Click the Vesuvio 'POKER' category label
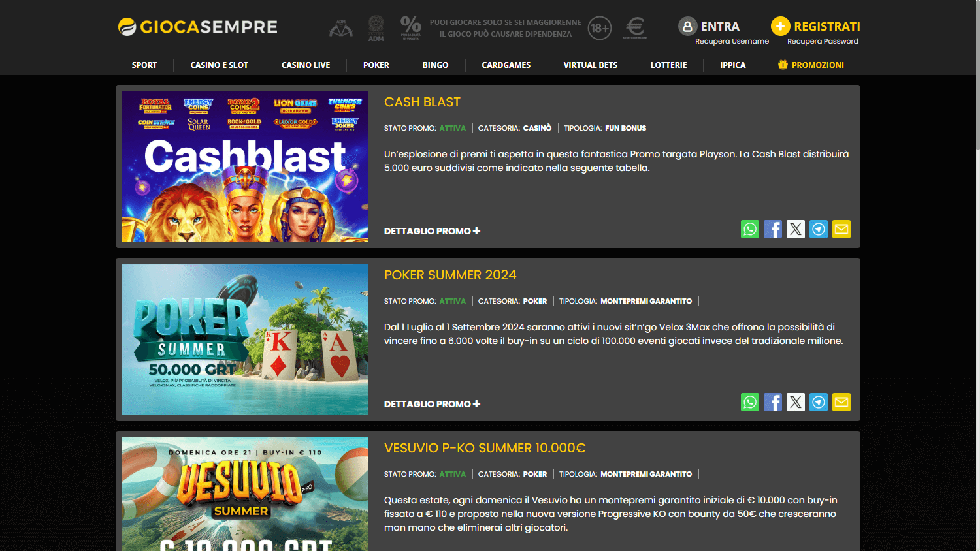This screenshot has width=980, height=551. click(534, 474)
